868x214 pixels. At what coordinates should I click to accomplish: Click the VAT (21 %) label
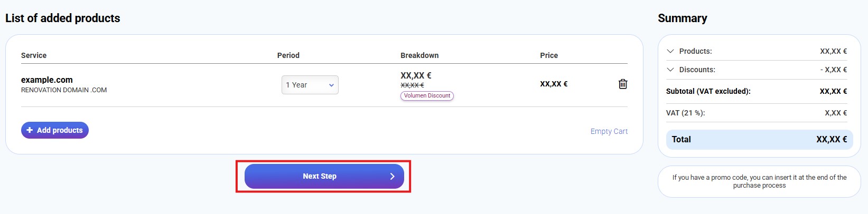point(685,113)
